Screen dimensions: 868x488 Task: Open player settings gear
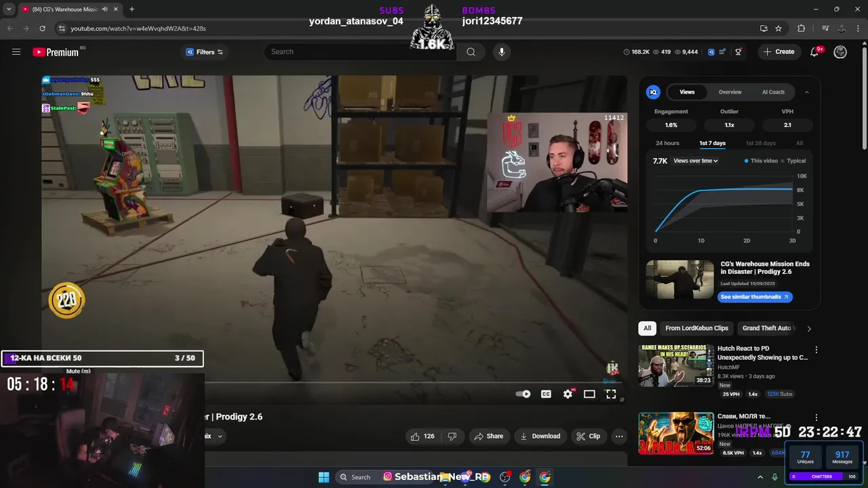click(x=568, y=394)
